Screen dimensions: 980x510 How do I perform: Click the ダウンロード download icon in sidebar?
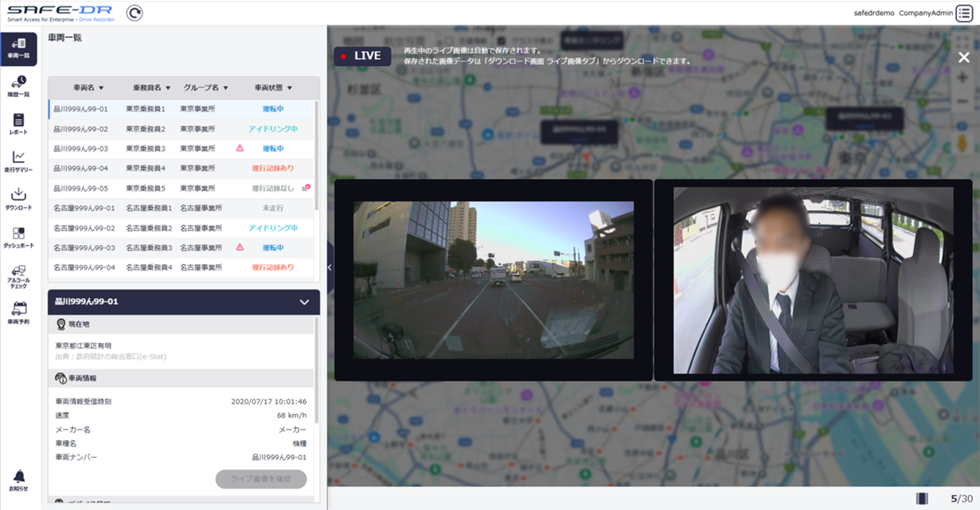pyautogui.click(x=20, y=198)
